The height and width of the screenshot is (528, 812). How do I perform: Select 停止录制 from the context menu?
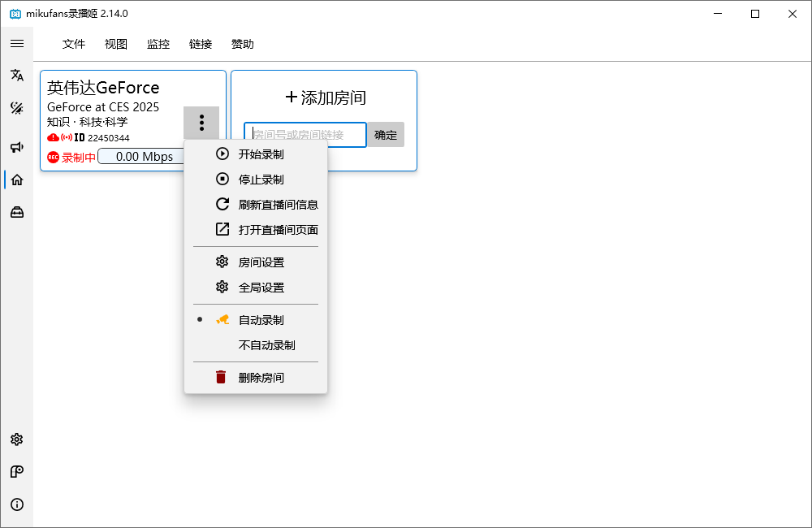[x=256, y=180]
